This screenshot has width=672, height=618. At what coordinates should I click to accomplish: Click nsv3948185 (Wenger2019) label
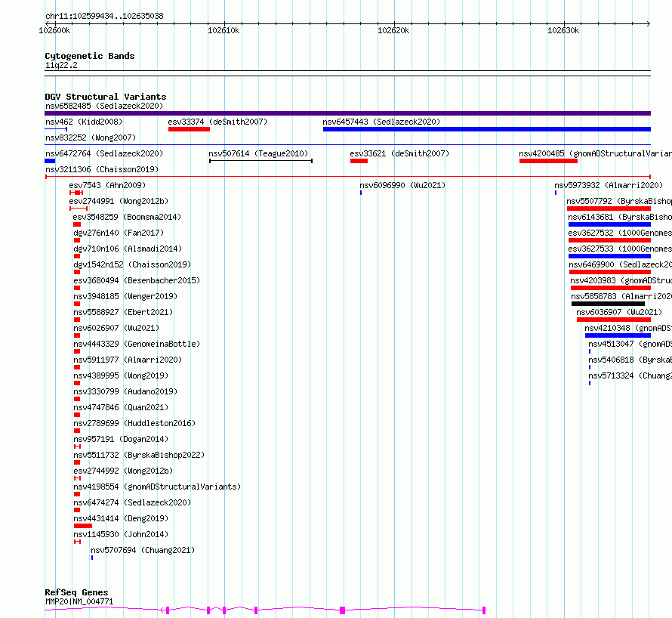[125, 296]
